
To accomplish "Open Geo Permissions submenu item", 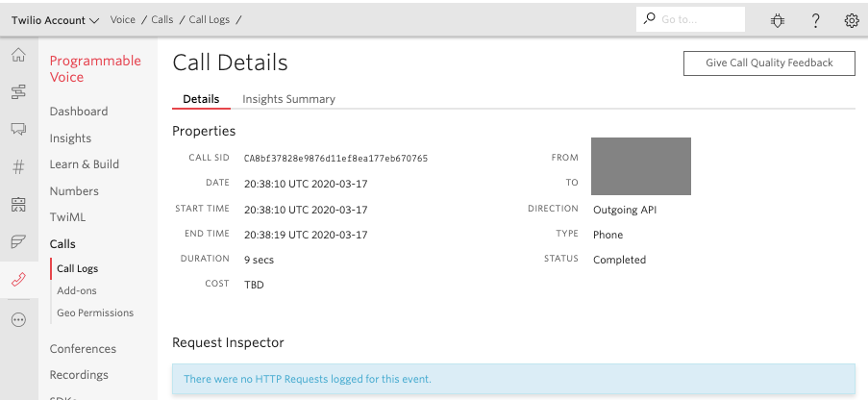I will [x=95, y=313].
